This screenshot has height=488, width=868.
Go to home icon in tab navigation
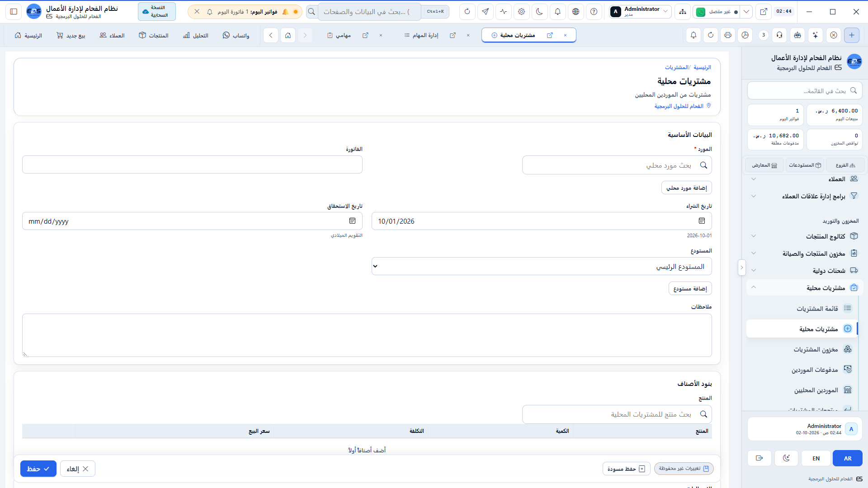coord(288,35)
